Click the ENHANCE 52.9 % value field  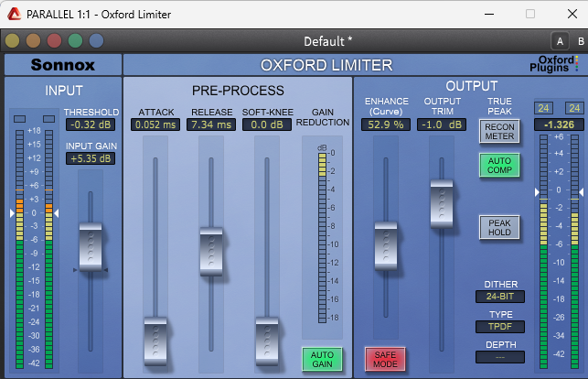pyautogui.click(x=386, y=125)
